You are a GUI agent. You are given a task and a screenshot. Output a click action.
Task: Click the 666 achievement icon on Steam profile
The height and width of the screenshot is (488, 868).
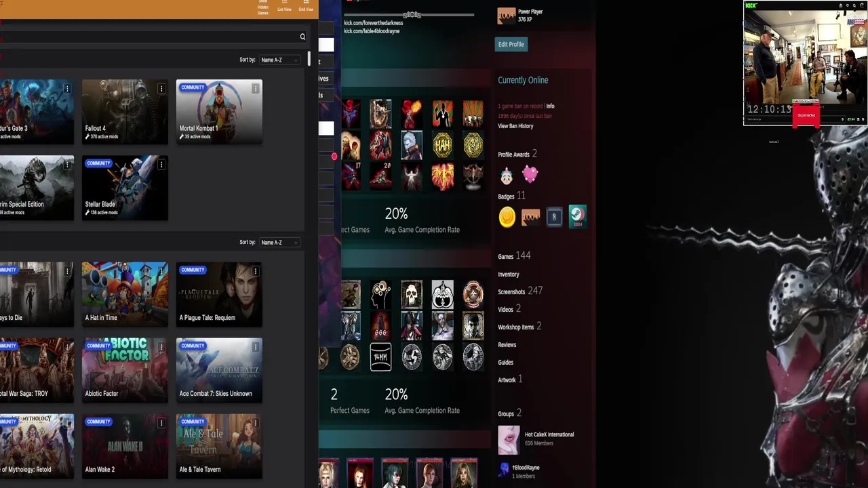coord(380,326)
